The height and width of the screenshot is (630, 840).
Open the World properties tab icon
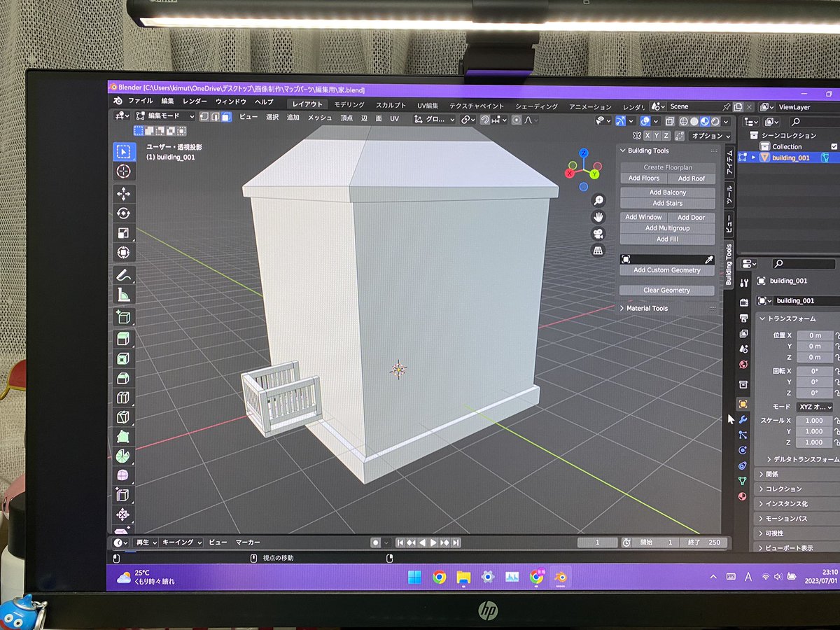[743, 365]
